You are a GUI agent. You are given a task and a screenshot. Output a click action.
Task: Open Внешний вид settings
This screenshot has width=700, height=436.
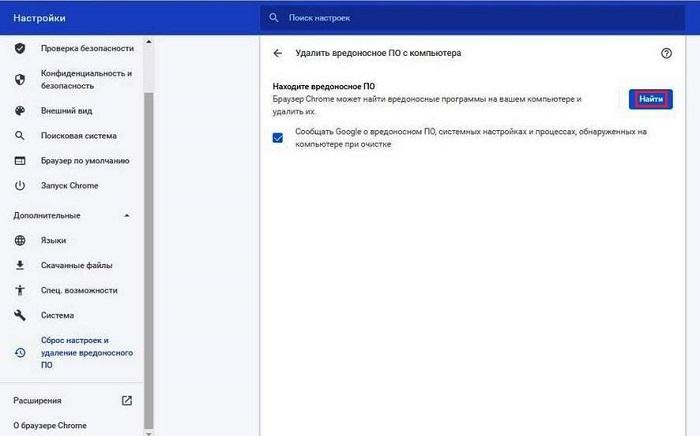(67, 111)
